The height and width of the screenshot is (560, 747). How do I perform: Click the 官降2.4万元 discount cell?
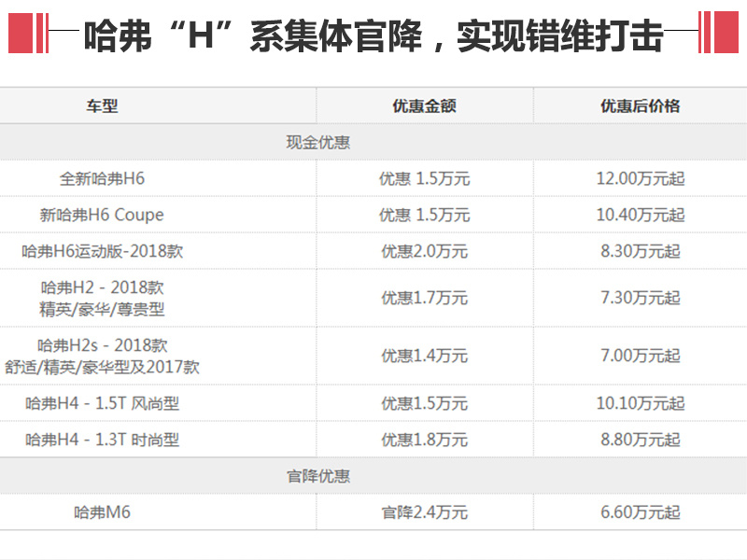pos(425,512)
